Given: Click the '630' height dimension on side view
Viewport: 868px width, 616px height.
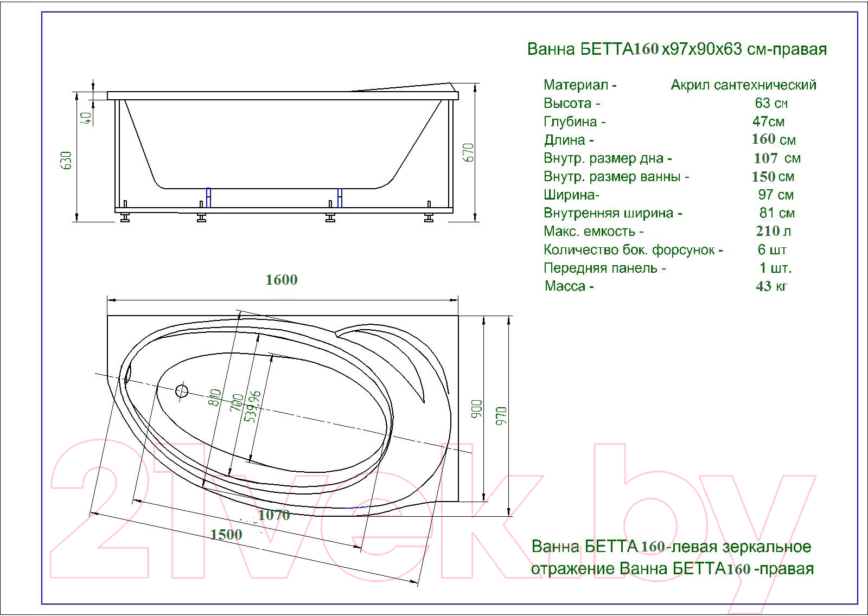Looking at the screenshot, I should click(x=66, y=161).
